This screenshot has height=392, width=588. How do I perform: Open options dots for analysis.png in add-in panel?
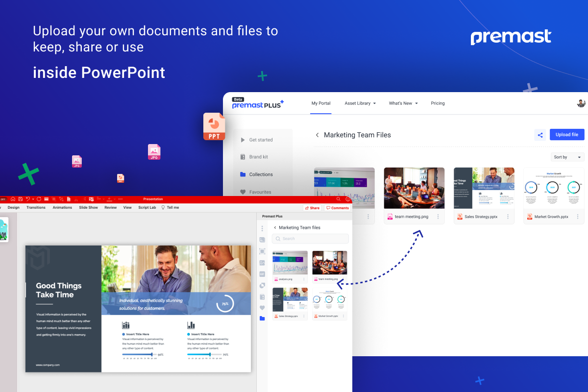coord(304,279)
